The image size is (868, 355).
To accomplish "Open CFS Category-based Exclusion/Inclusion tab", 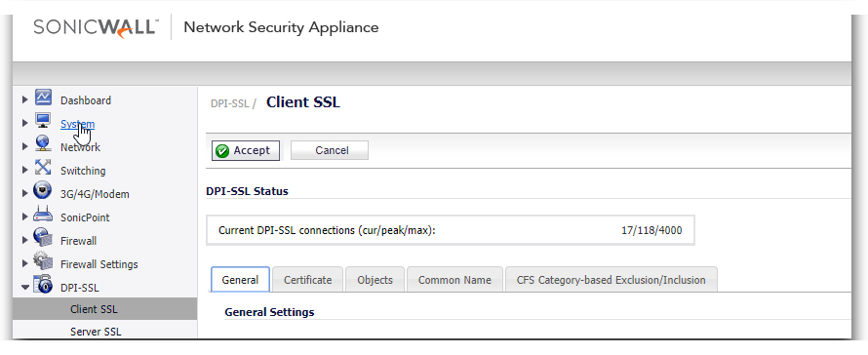I will 612,280.
